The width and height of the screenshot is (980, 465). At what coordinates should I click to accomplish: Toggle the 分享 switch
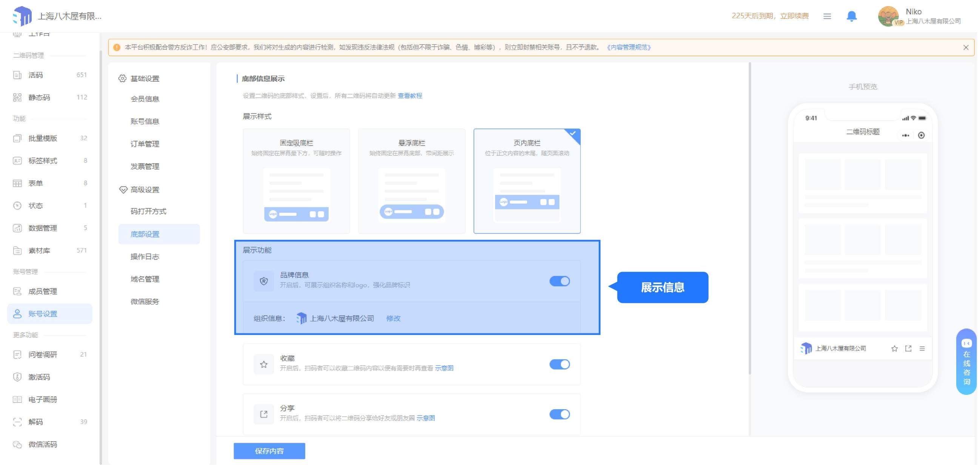[x=560, y=414]
